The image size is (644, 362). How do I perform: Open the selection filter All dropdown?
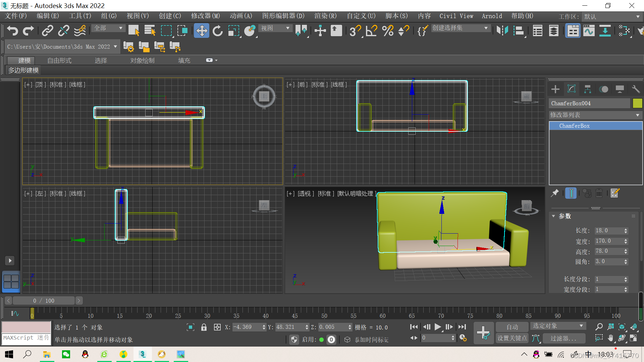click(108, 28)
